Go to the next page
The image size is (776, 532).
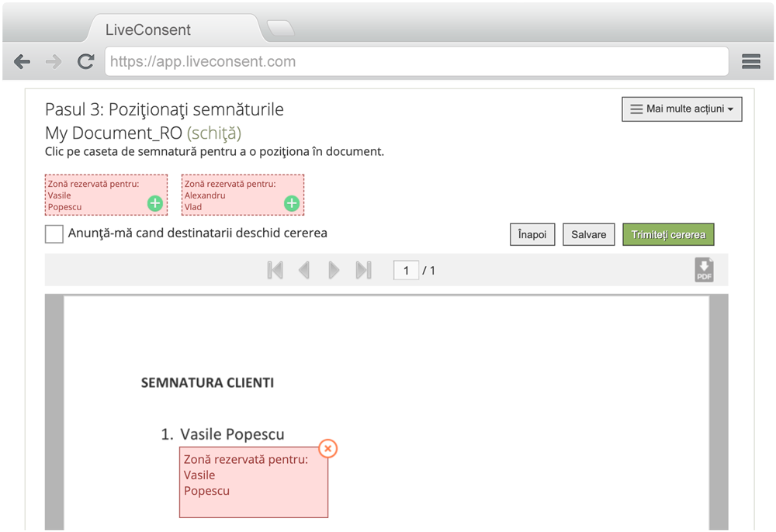pos(334,270)
